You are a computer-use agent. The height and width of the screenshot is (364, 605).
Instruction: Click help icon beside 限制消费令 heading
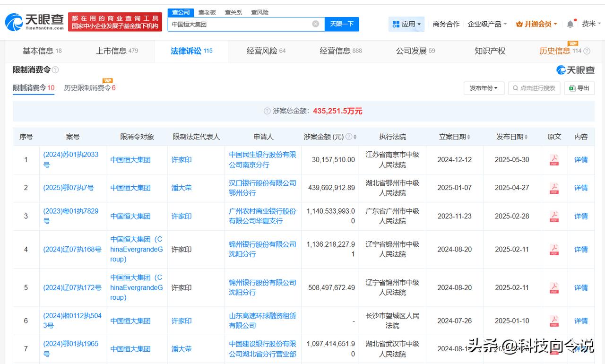click(x=55, y=70)
